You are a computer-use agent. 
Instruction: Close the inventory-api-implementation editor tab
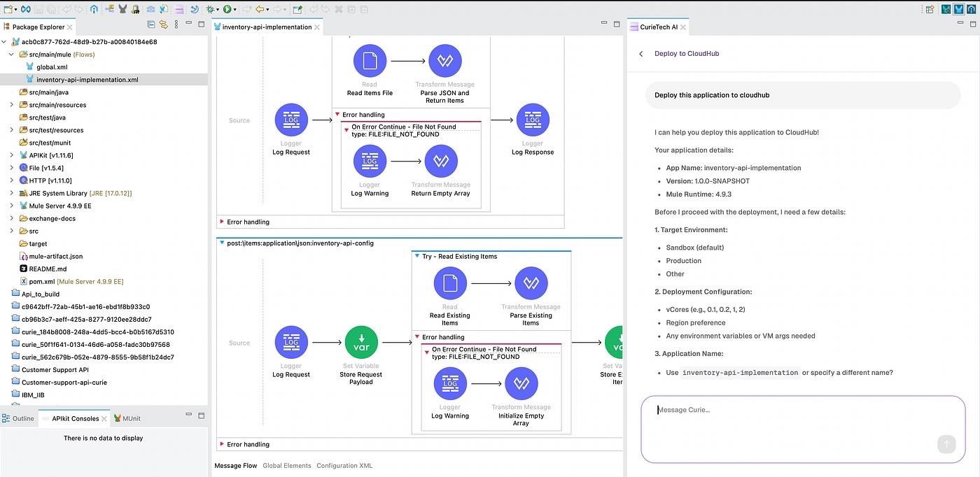coord(317,27)
